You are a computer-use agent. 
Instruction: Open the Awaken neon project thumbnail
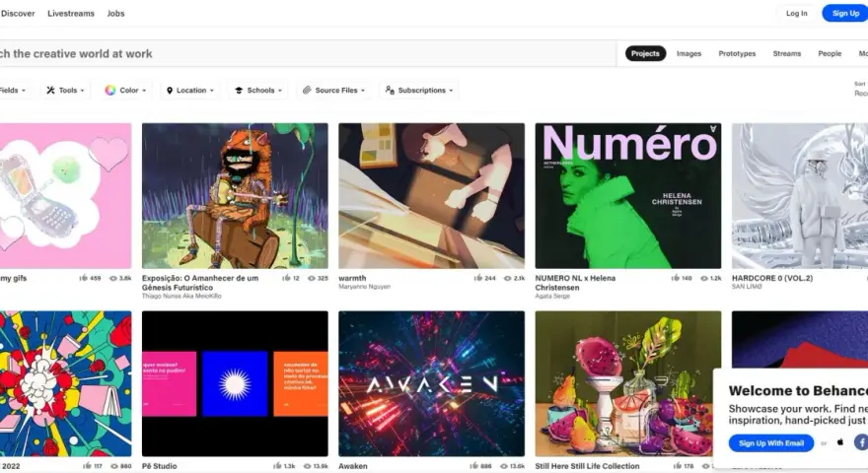tap(431, 384)
